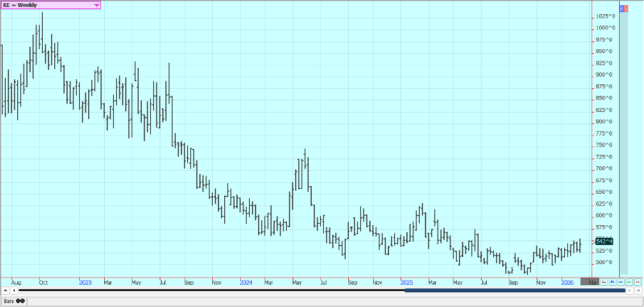644x307 pixels.
Task: Click the blue dash icon at bottom right
Action: (620, 281)
